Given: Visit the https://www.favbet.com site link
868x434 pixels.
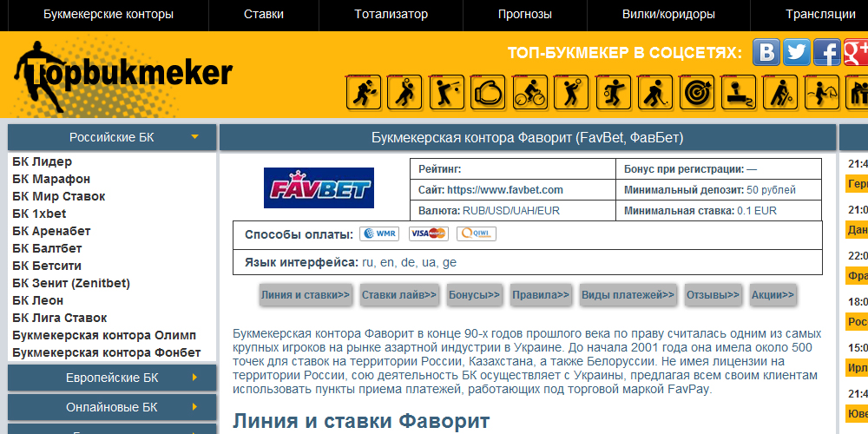Looking at the screenshot, I should [505, 190].
